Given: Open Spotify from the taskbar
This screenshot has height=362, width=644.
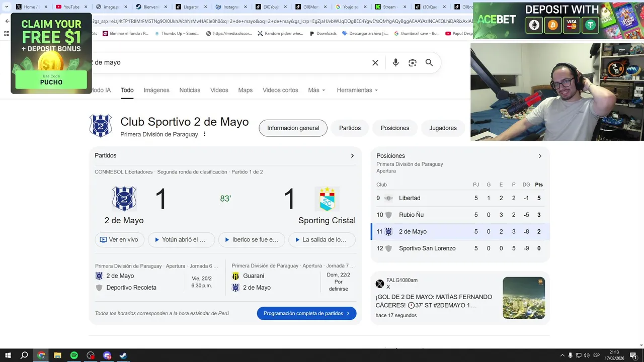Looking at the screenshot, I should (74, 355).
